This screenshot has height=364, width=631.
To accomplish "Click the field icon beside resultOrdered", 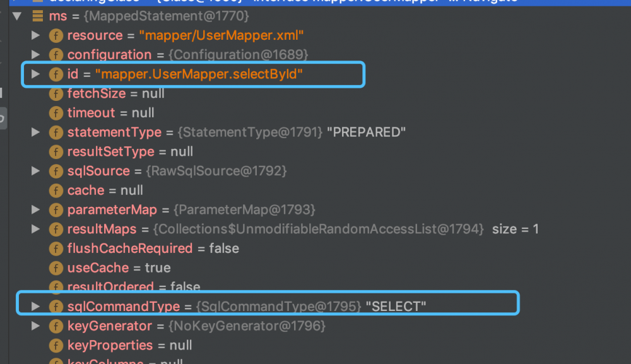I will 56,287.
